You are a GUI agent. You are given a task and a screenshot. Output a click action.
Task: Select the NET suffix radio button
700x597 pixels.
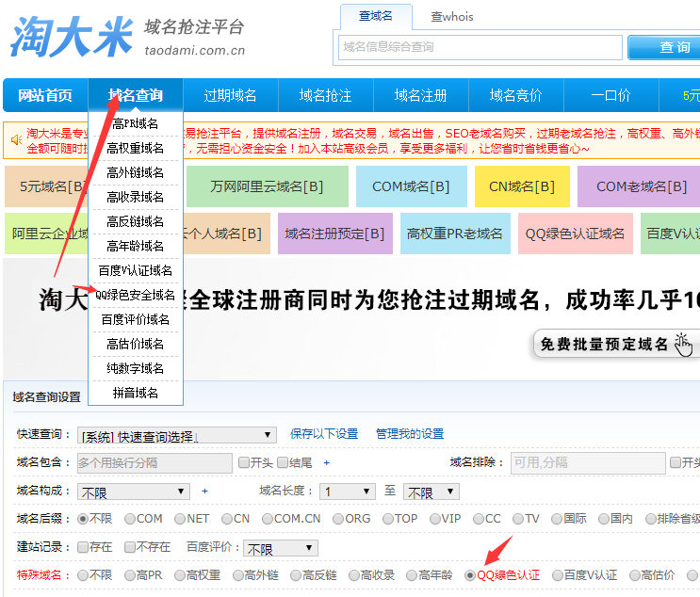180,520
